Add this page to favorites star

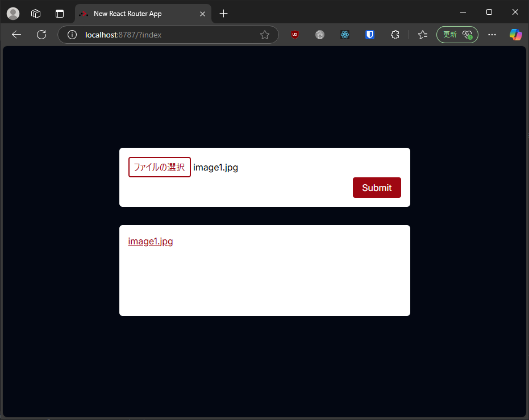point(265,35)
